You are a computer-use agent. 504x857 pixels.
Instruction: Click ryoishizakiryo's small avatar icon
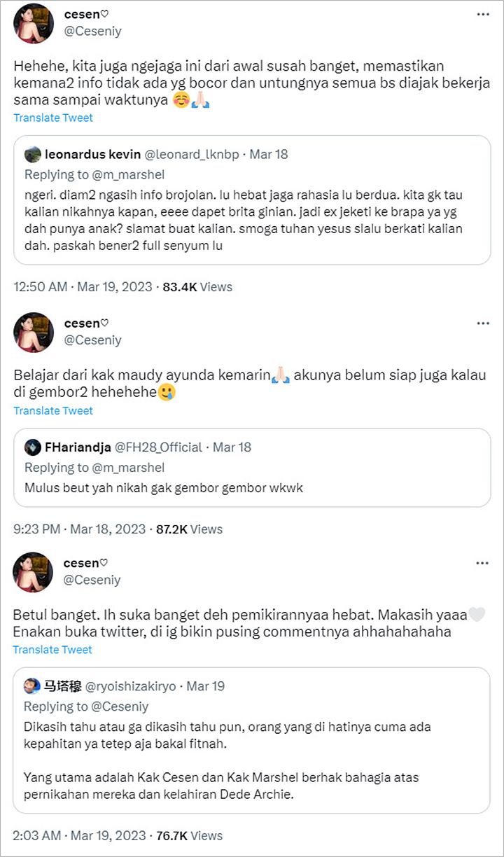32,686
